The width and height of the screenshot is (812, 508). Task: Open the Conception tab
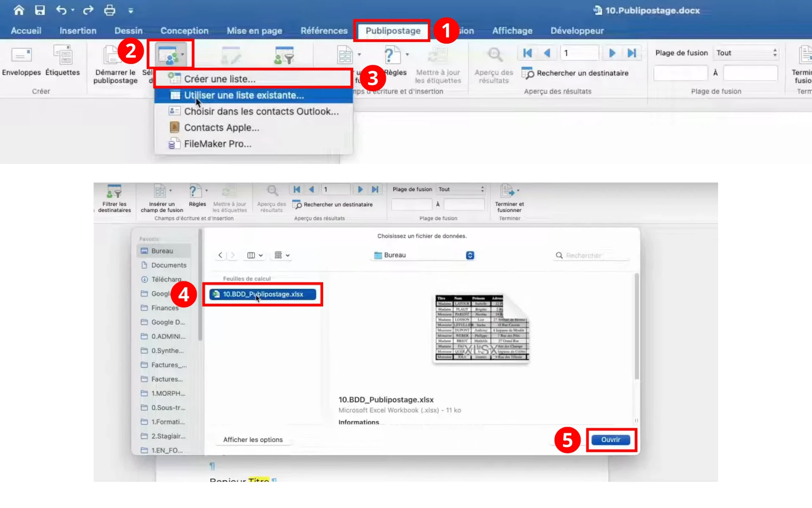pos(184,30)
